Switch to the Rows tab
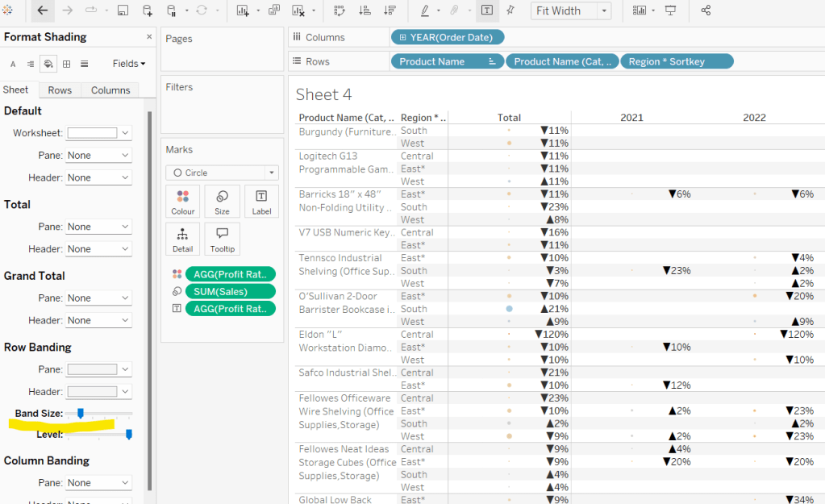Viewport: 825px width, 504px height. pyautogui.click(x=60, y=90)
